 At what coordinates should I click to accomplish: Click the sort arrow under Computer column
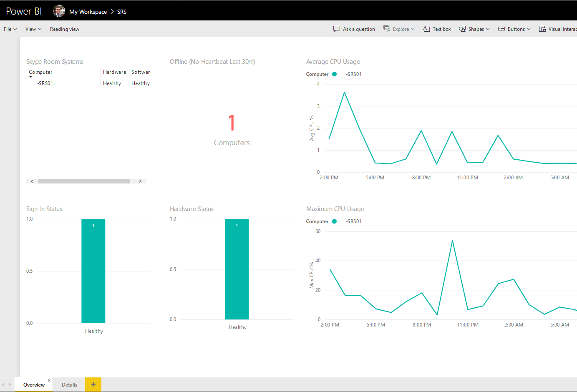[x=30, y=77]
